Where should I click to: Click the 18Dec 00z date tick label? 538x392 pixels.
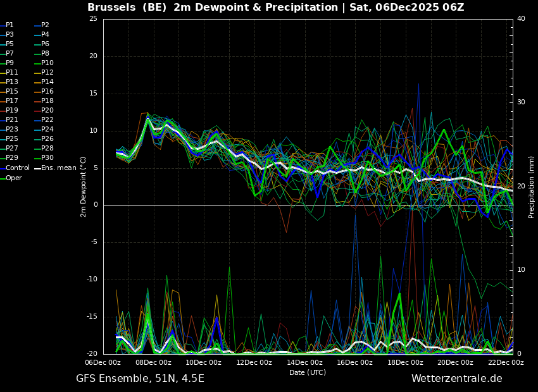(x=405, y=363)
